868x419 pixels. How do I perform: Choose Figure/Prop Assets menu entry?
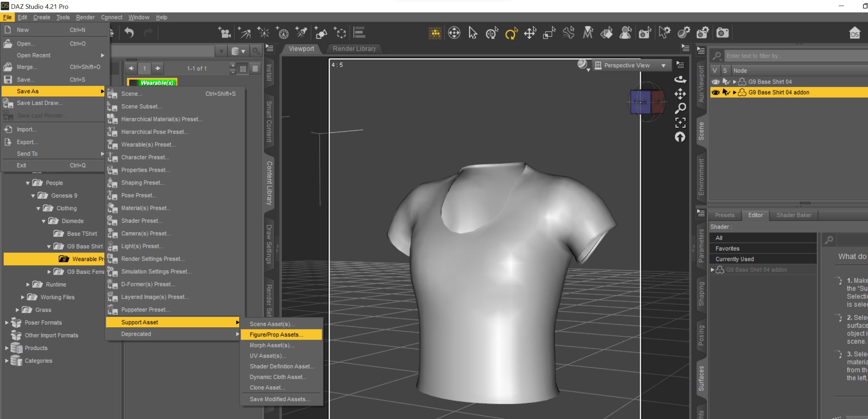click(276, 335)
